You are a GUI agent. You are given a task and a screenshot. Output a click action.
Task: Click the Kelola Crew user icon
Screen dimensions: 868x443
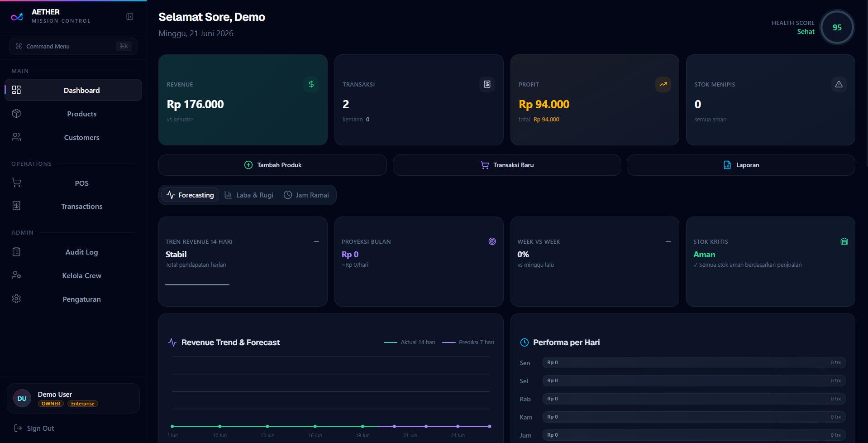coord(16,275)
